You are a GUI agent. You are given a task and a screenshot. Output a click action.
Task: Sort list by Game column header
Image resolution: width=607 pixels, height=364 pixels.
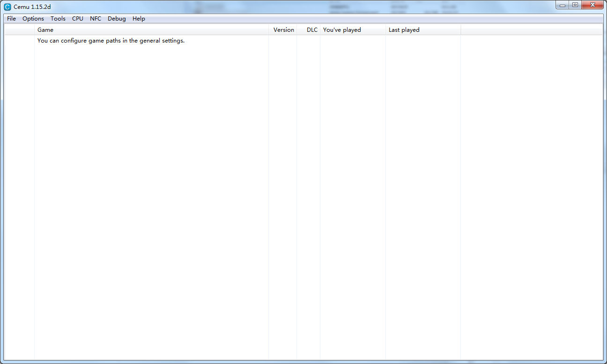[x=151, y=30]
